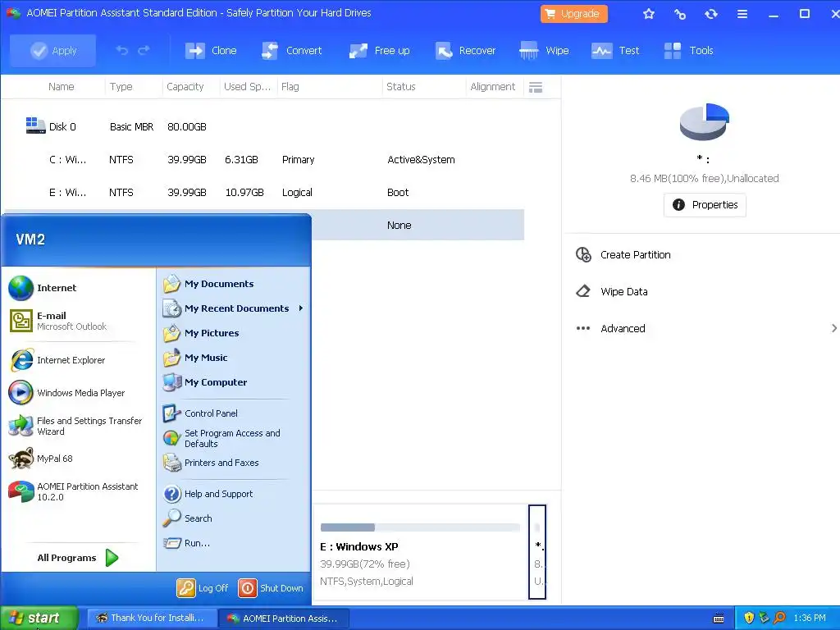The height and width of the screenshot is (630, 840).
Task: Launch Internet Explorer from Start menu
Action: 57,360
